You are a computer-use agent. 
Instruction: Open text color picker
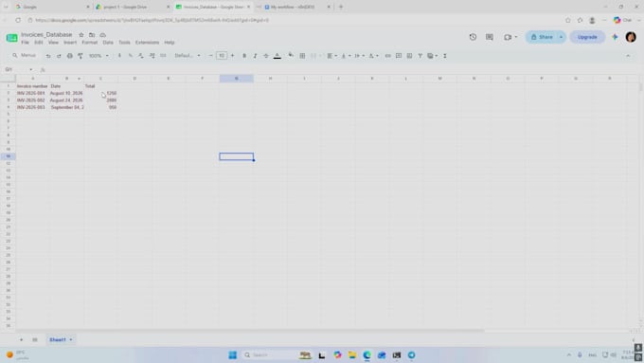pos(277,56)
